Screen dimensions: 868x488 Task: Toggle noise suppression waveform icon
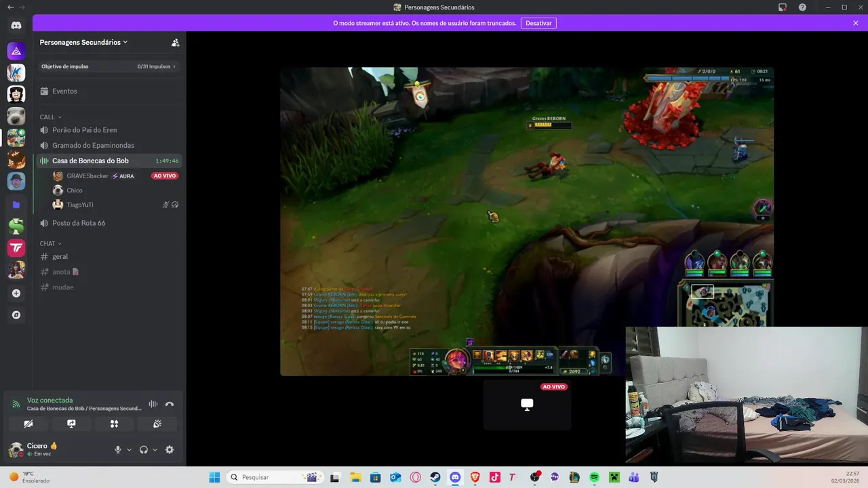click(153, 404)
